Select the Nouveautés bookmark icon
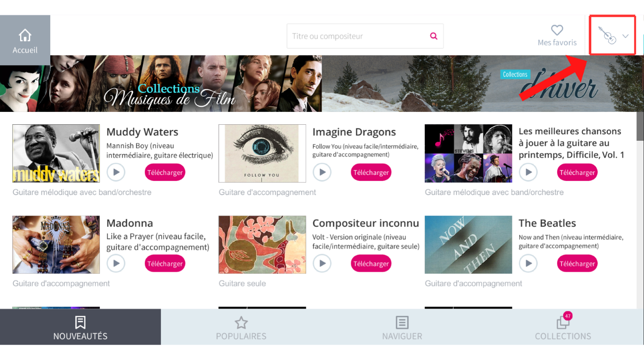This screenshot has width=644, height=362. pos(80,322)
